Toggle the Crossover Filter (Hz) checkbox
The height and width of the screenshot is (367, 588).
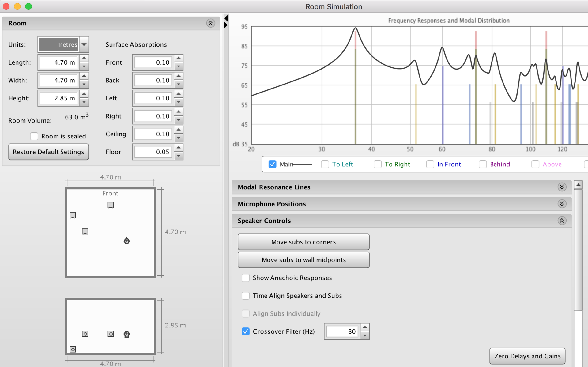coord(246,331)
